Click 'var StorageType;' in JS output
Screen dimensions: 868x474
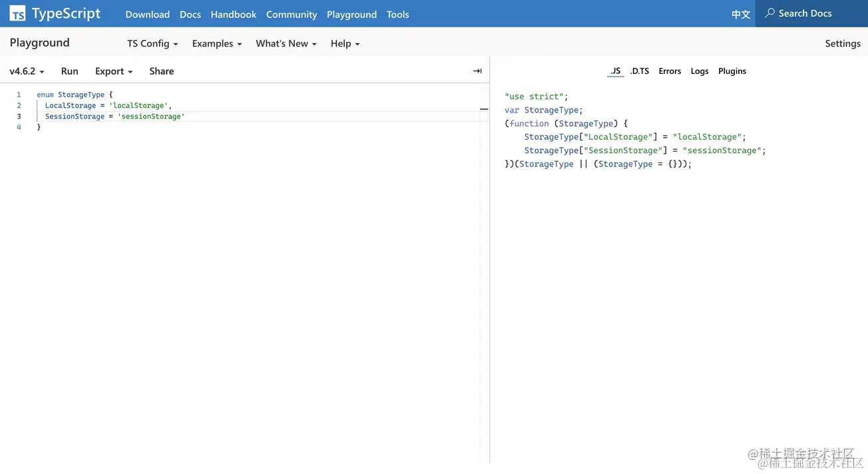544,110
